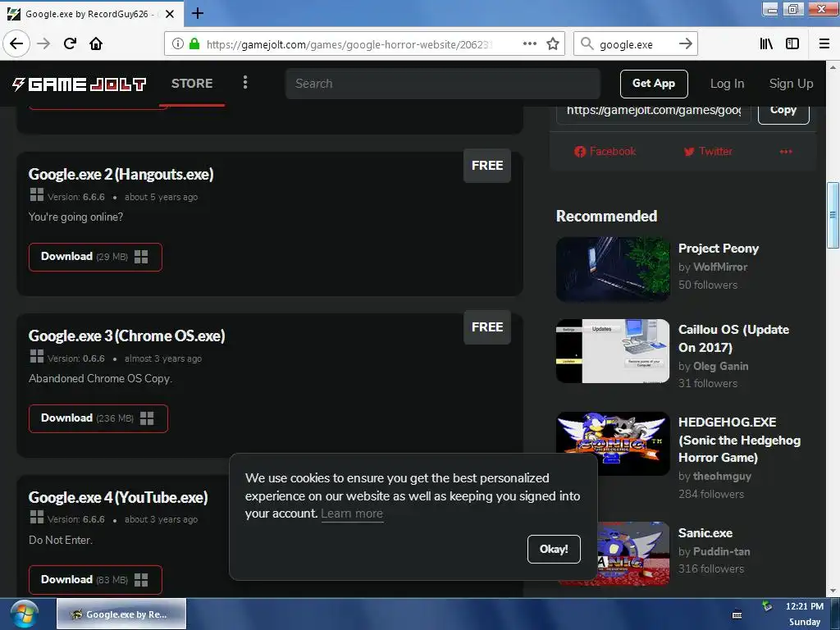This screenshot has width=840, height=630.
Task: Close the Google.exe by RecordGuy626 tab
Action: pos(170,14)
